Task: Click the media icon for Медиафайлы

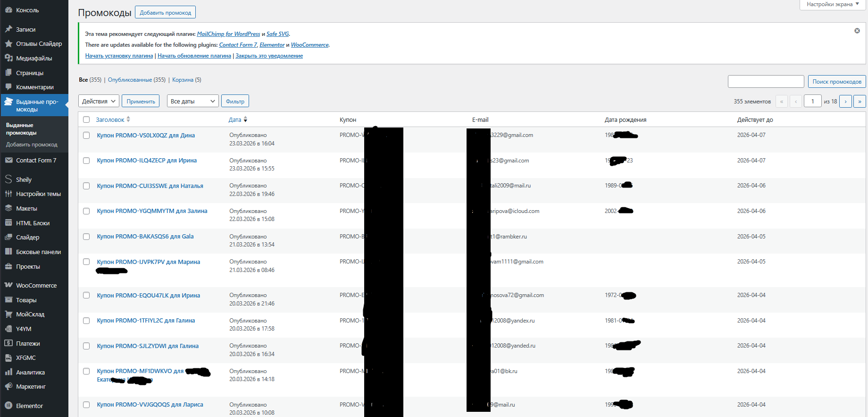Action: (x=8, y=58)
